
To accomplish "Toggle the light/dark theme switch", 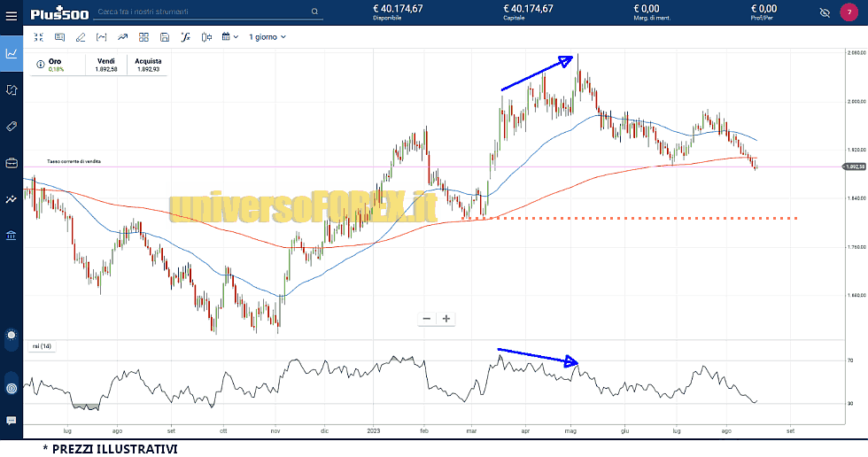I will point(12,336).
